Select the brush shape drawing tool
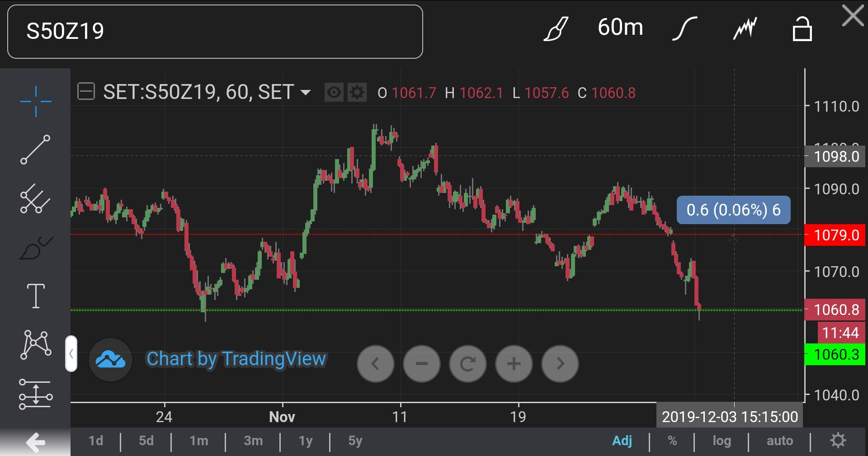Viewport: 868px width, 456px height. (x=36, y=248)
